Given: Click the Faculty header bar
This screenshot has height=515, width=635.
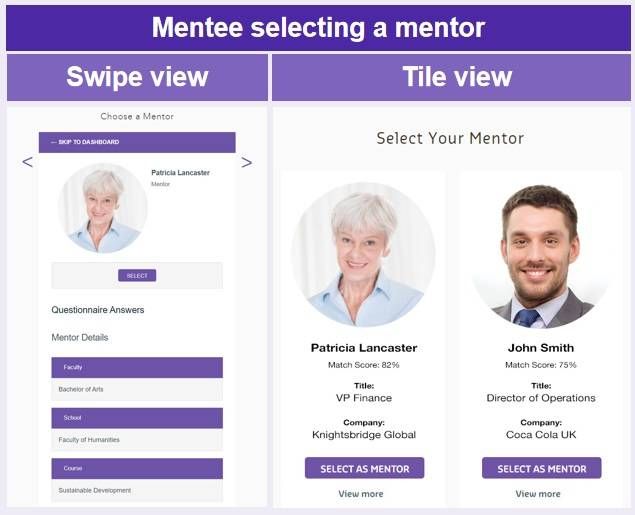Looking at the screenshot, I should [137, 367].
